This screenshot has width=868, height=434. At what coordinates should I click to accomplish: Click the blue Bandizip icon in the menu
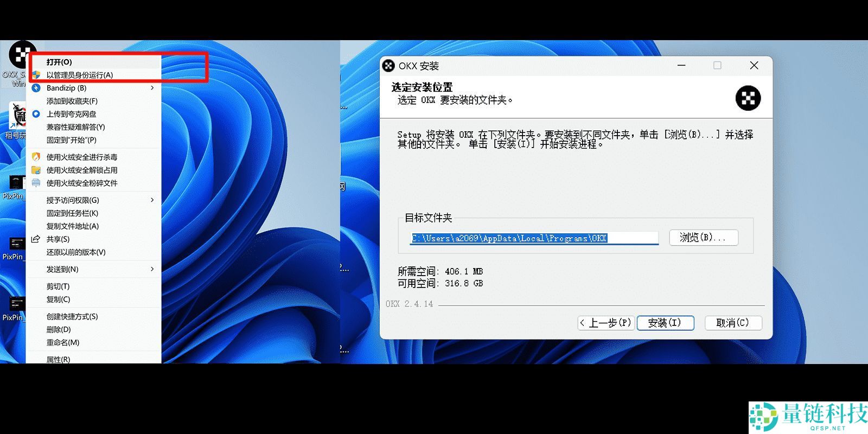pos(36,88)
